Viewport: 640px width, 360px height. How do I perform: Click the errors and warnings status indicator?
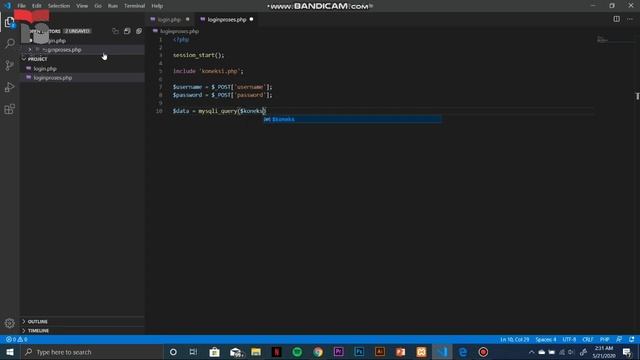[16, 339]
